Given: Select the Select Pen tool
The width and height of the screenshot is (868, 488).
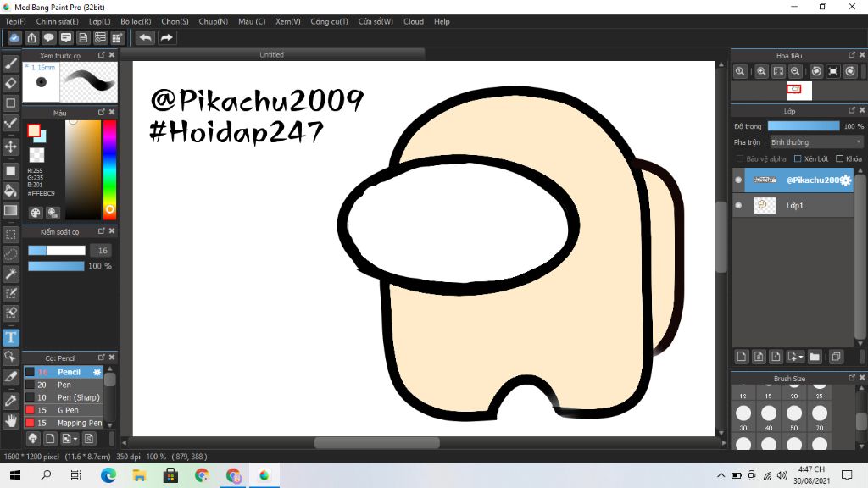Looking at the screenshot, I should coord(10,293).
